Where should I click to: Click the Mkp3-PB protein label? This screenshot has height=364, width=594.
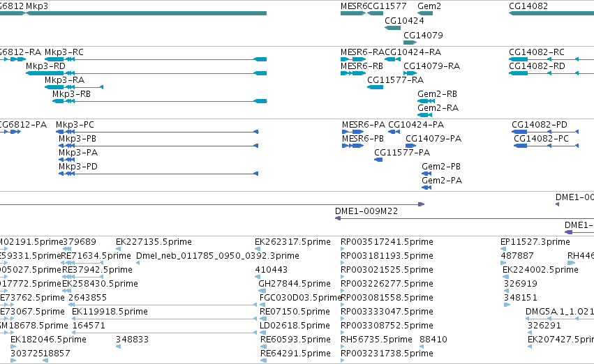(77, 139)
